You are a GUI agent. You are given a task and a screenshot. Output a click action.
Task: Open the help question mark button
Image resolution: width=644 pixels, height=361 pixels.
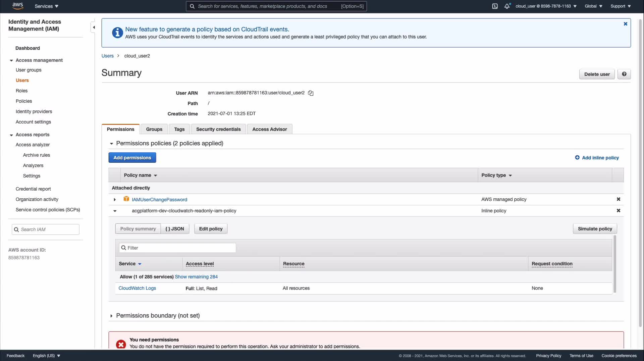point(624,74)
